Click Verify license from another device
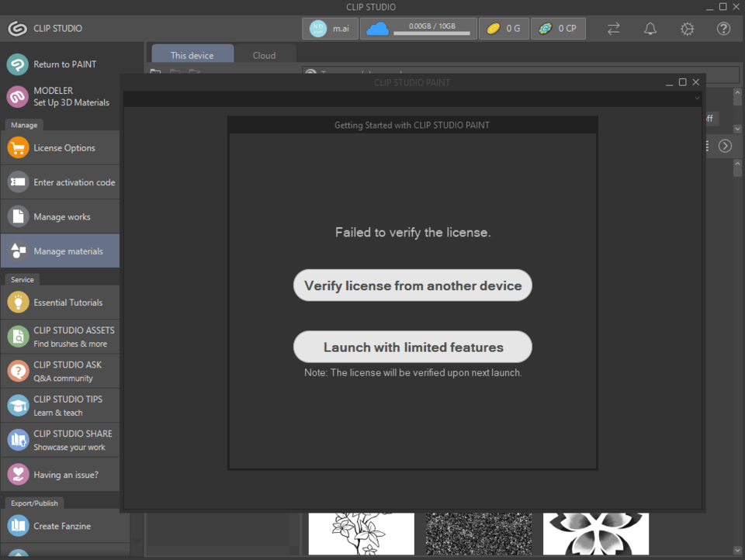 click(412, 285)
